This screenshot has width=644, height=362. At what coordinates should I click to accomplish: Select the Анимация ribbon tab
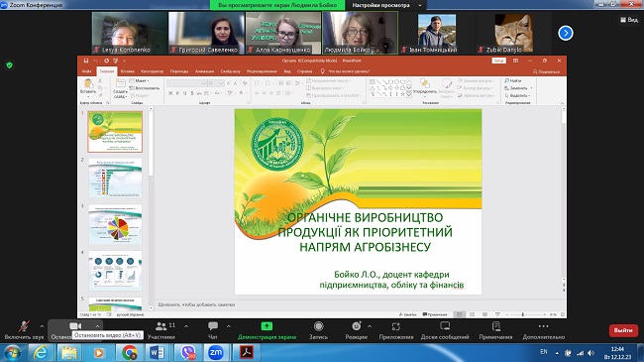(204, 71)
